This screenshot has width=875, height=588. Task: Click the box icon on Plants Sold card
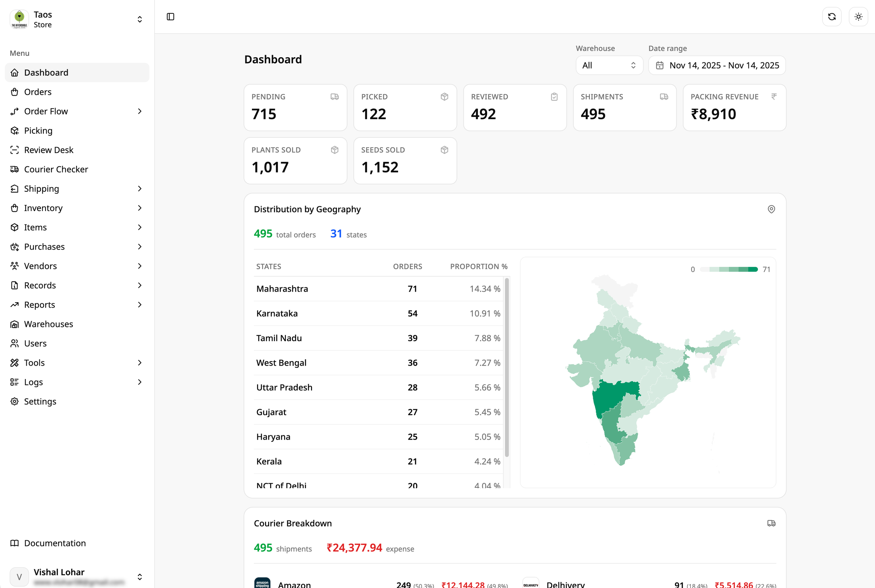click(335, 150)
